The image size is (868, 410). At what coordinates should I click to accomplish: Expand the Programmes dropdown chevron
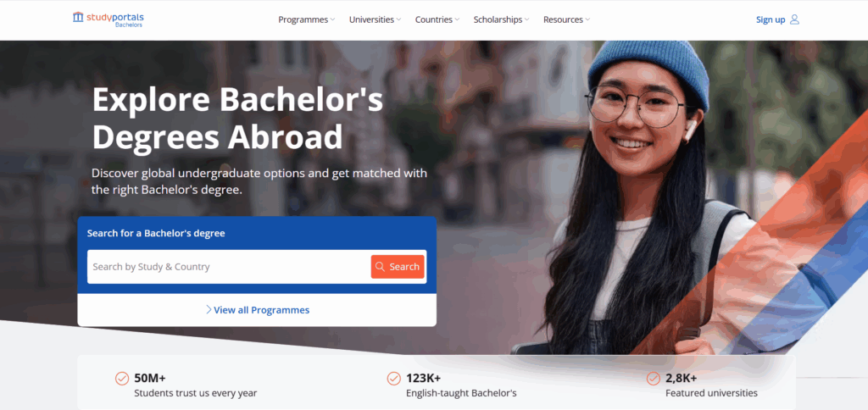(332, 19)
